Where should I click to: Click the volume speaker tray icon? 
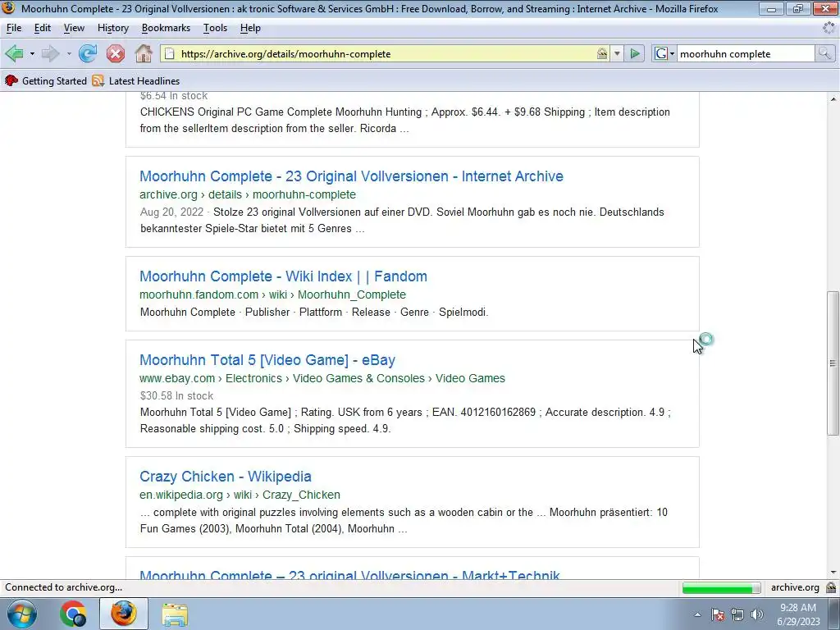[x=757, y=614]
